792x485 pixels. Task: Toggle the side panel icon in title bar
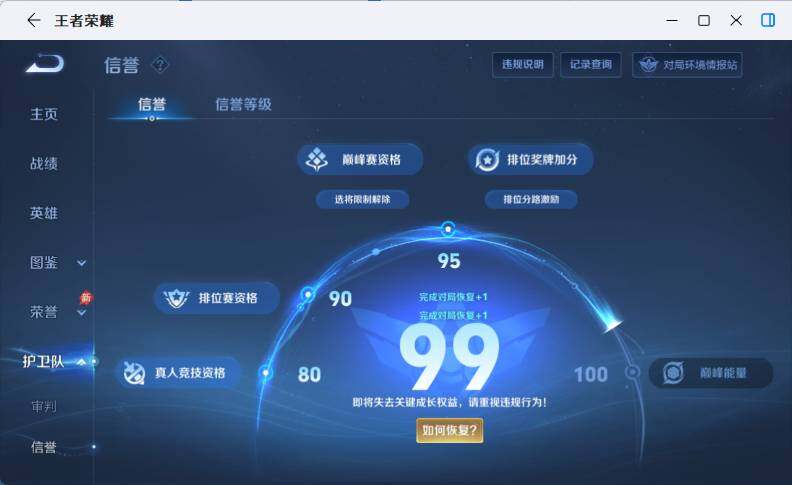point(768,20)
